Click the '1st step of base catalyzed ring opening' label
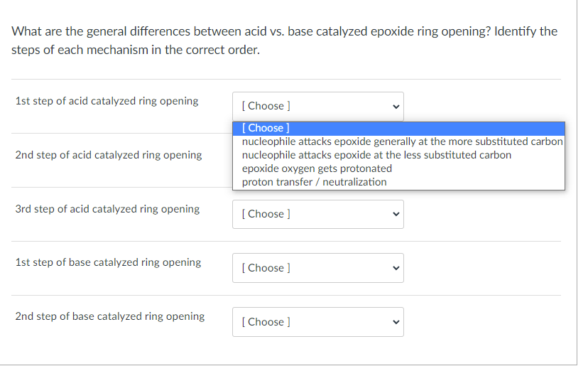 pos(108,262)
